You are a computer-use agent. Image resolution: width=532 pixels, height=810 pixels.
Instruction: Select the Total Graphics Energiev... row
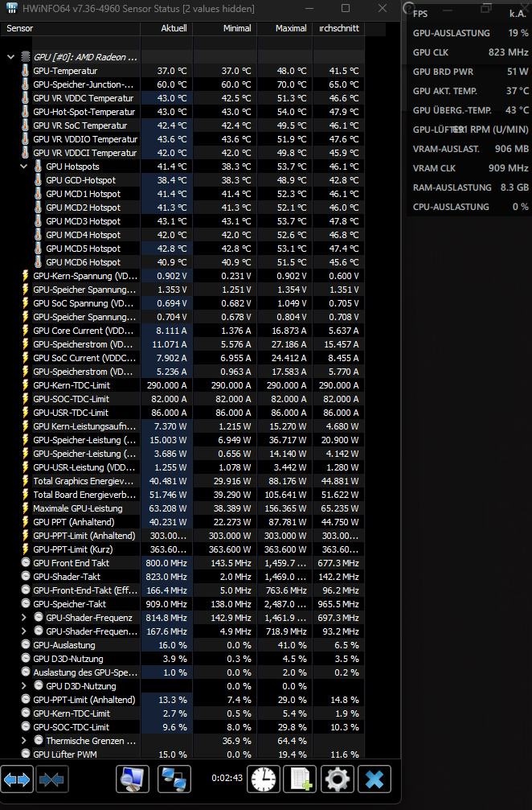click(x=182, y=481)
